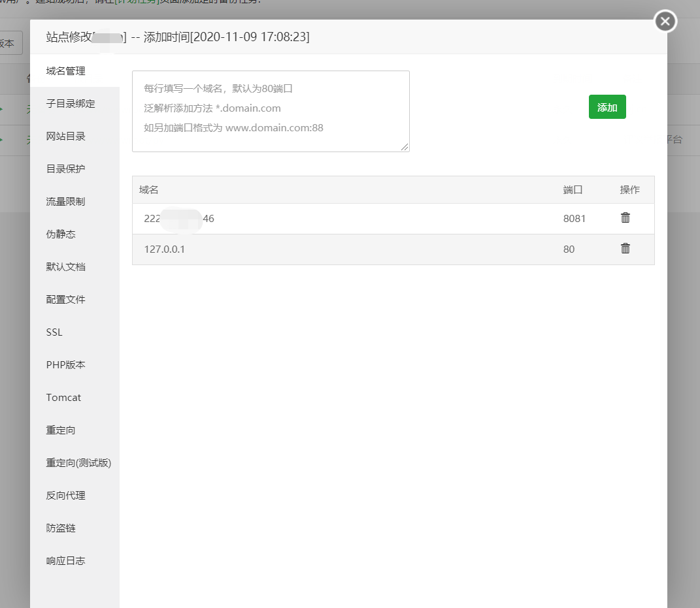This screenshot has height=608, width=700.
Task: Open the 响应日志 tab
Action: pos(75,560)
